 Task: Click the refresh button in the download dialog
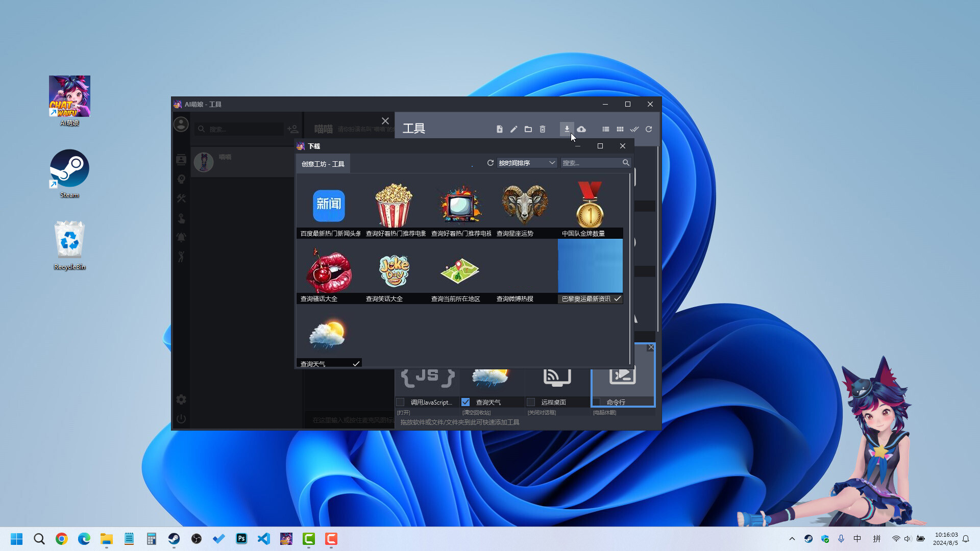click(x=490, y=162)
